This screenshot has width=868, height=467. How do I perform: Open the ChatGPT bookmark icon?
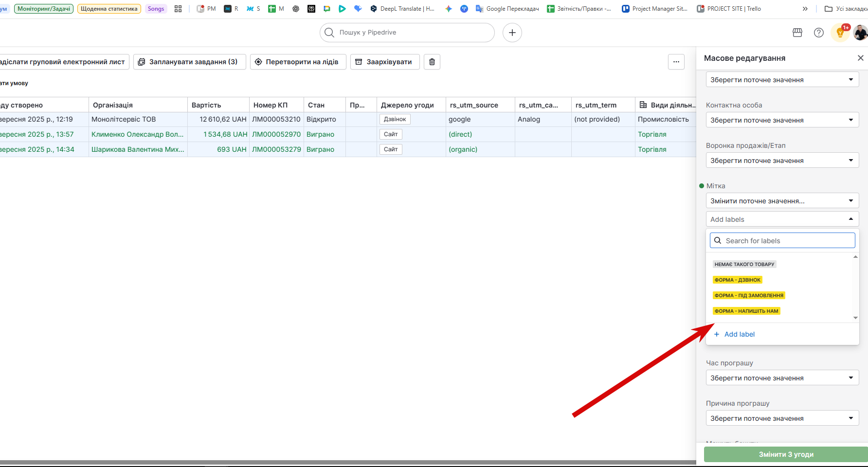(296, 9)
